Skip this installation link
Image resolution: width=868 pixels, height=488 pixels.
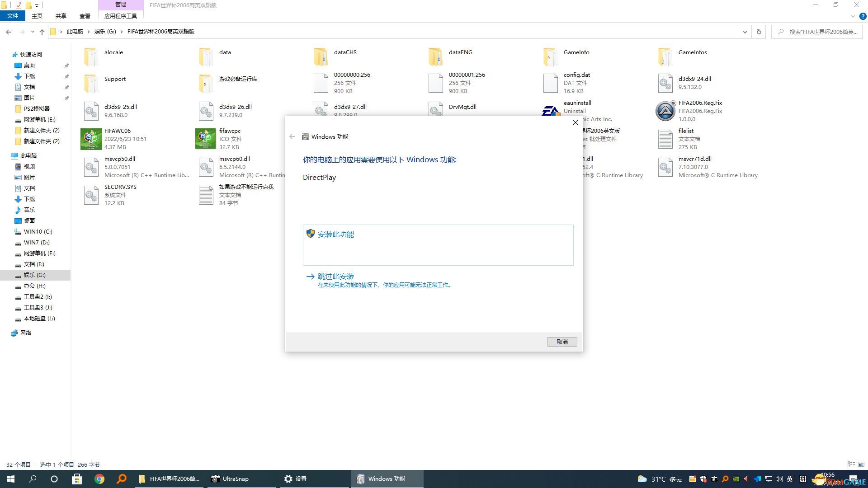tap(336, 276)
